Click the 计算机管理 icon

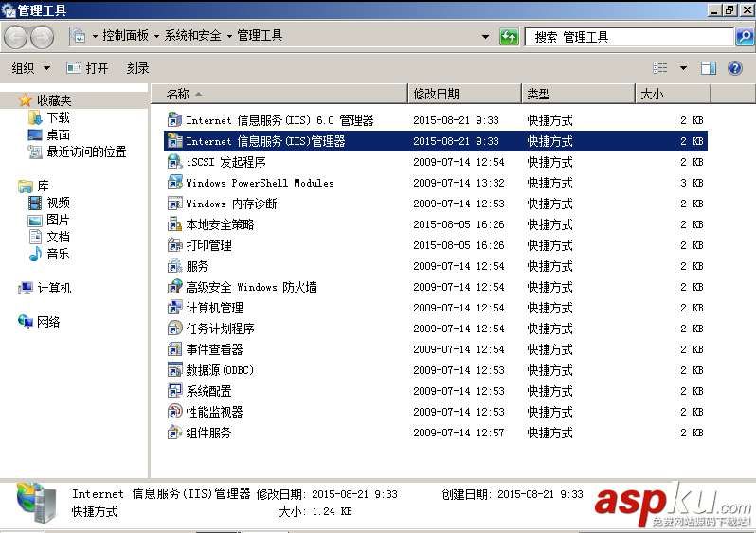click(174, 308)
